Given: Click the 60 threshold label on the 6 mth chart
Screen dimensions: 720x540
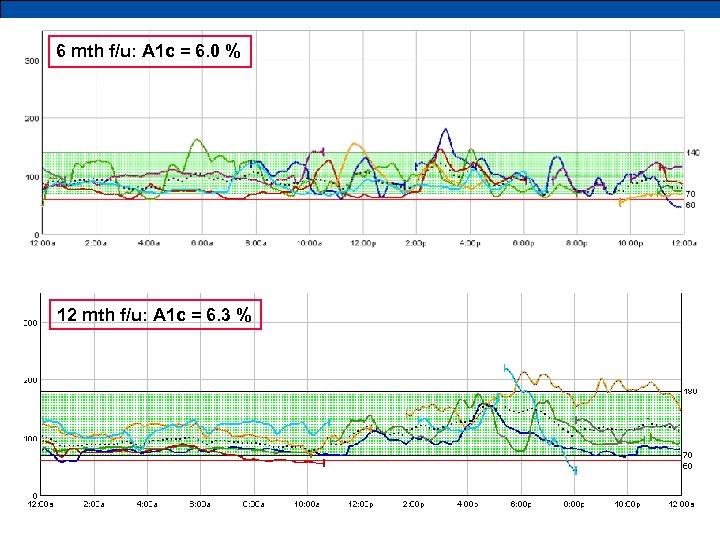Looking at the screenshot, I should pyautogui.click(x=690, y=205).
